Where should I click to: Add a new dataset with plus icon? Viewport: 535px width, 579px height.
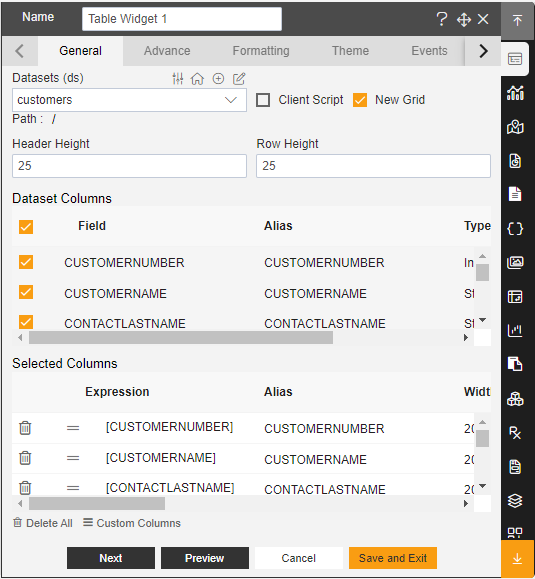coord(218,79)
